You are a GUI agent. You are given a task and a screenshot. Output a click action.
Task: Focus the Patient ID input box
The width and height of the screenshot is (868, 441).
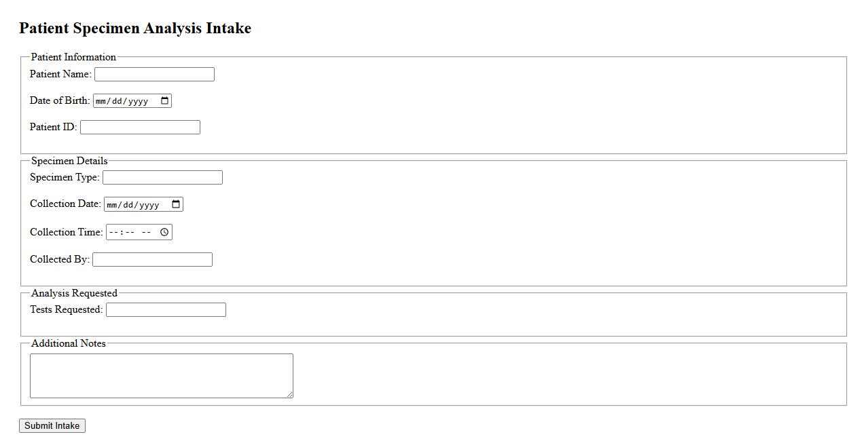pyautogui.click(x=140, y=128)
